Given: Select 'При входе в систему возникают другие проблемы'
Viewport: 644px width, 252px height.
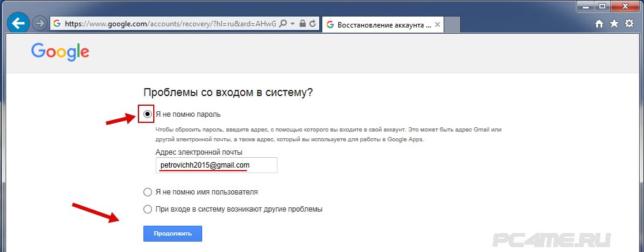Looking at the screenshot, I should click(148, 209).
